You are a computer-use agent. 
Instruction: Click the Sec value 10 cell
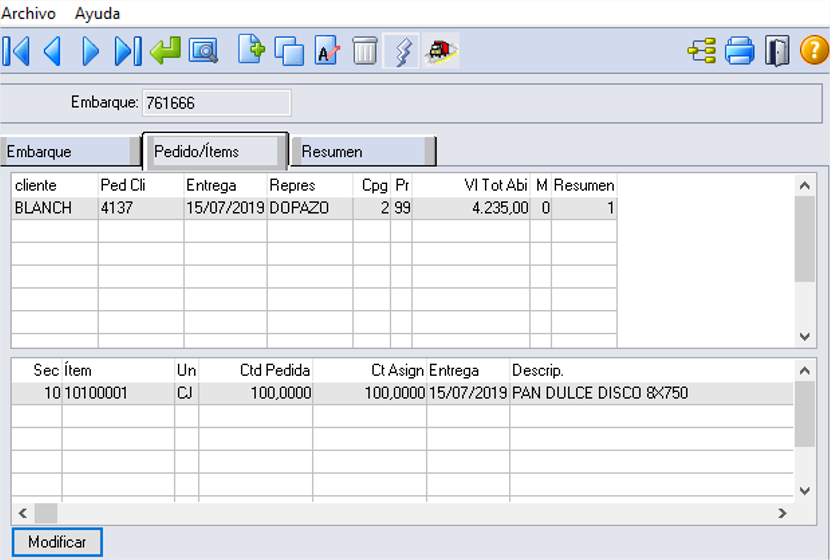(37, 393)
